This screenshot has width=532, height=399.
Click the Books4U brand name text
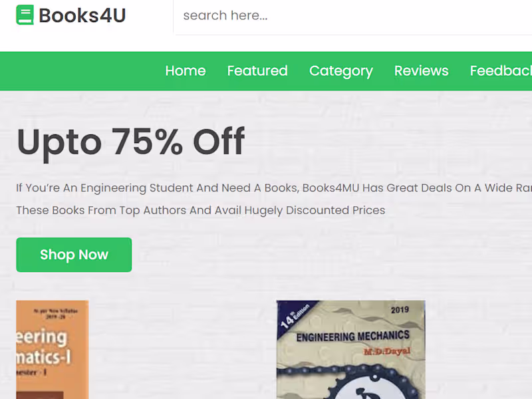tap(82, 15)
